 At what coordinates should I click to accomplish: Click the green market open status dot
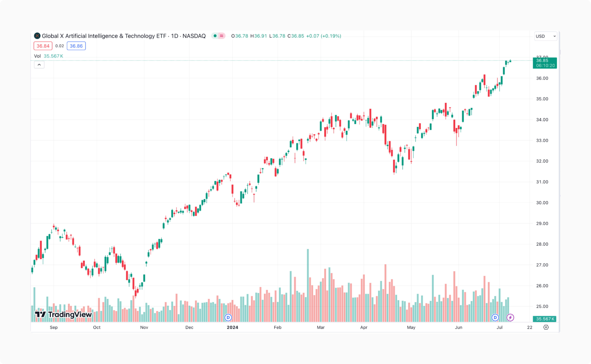(x=215, y=36)
